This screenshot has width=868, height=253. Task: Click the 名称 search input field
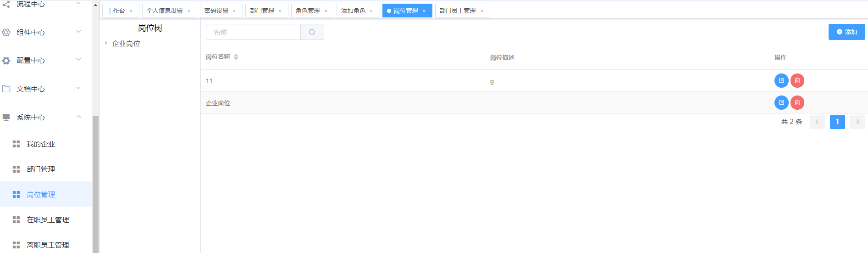[253, 32]
